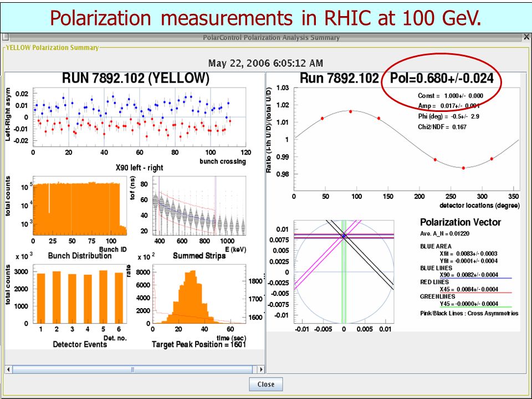532x399 pixels.
Task: Click the title RUN 7892.102 (YELLOW)
Action: (135, 78)
